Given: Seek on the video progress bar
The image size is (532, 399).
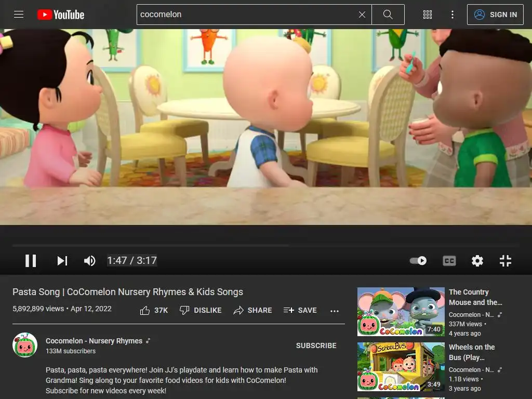Looking at the screenshot, I should [x=265, y=245].
